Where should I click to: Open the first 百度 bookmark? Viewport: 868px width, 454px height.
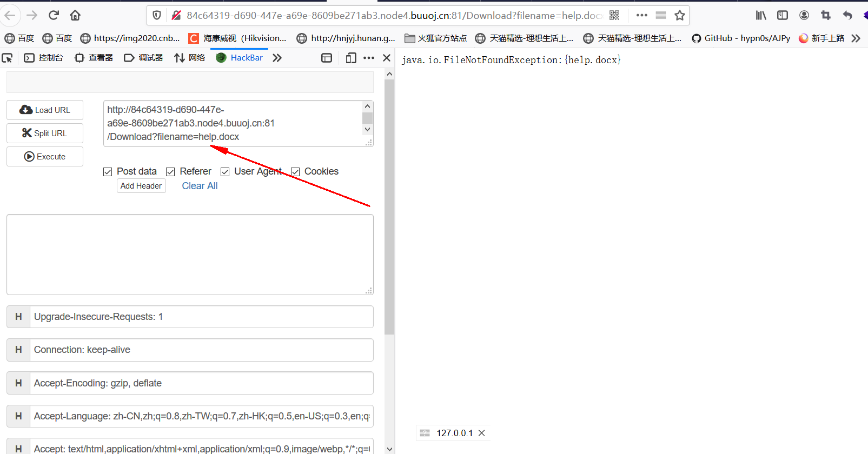(x=19, y=38)
